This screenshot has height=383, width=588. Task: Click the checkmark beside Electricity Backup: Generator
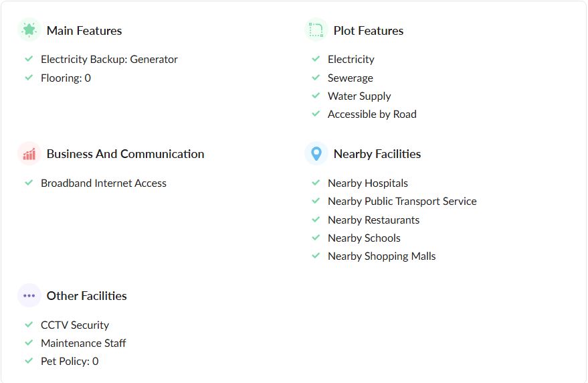pyautogui.click(x=29, y=59)
